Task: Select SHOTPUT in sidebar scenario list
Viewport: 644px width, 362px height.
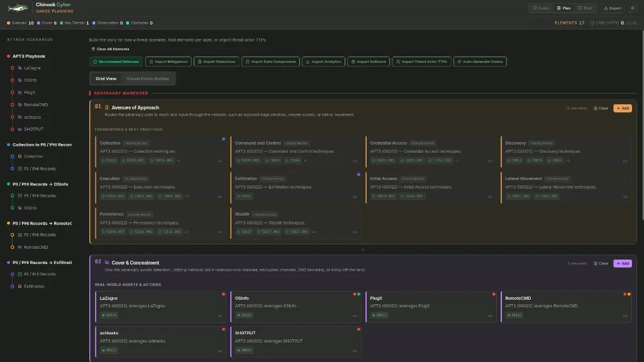Action: click(33, 129)
